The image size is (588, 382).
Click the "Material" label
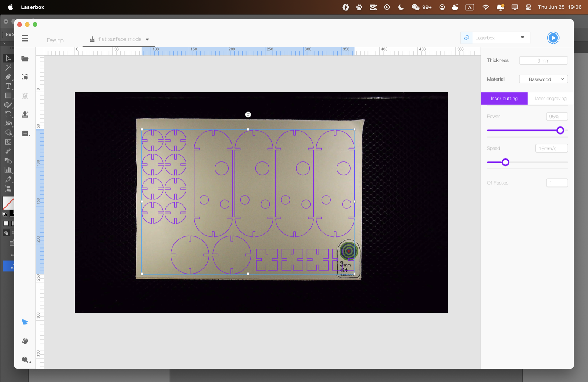(x=495, y=79)
